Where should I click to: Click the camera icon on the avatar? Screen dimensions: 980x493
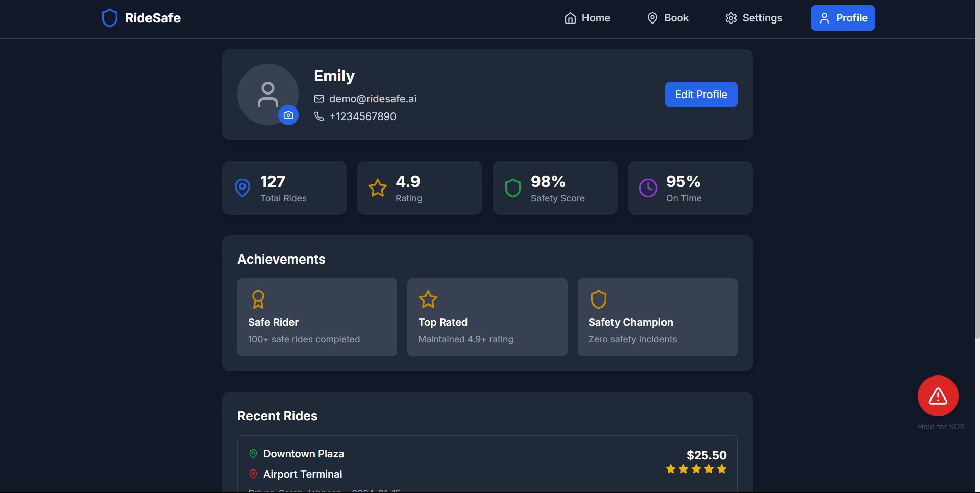[x=288, y=115]
